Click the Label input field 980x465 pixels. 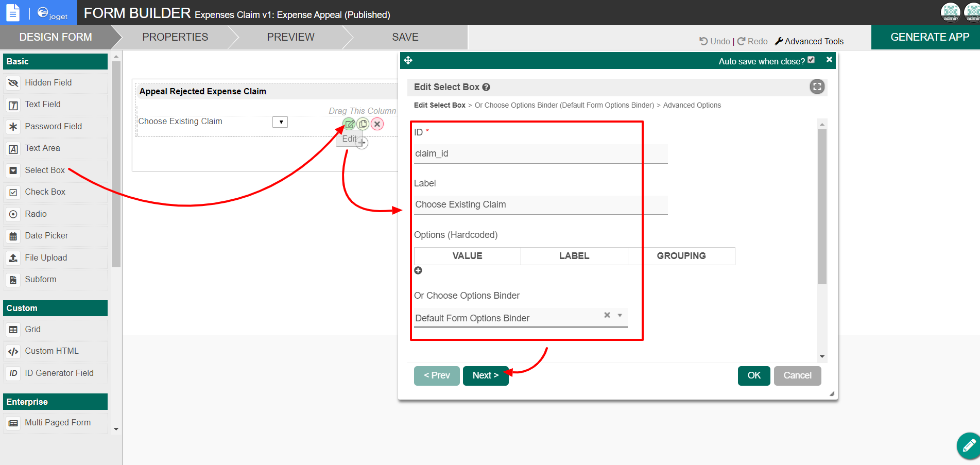tap(541, 204)
